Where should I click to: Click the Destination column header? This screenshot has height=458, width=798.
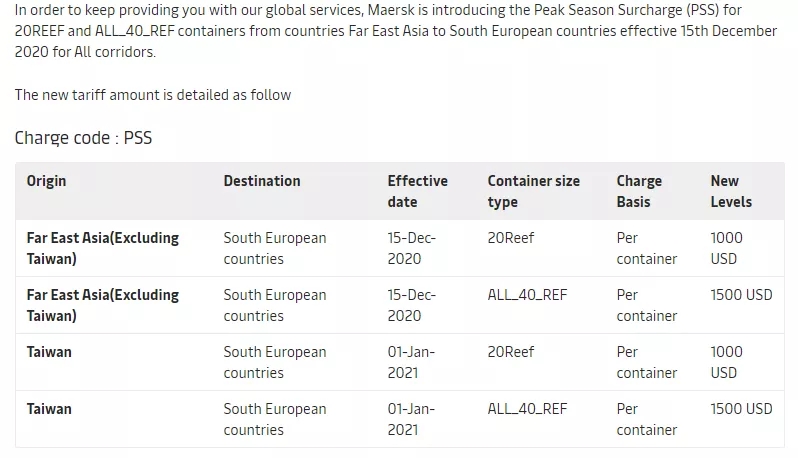click(x=261, y=181)
